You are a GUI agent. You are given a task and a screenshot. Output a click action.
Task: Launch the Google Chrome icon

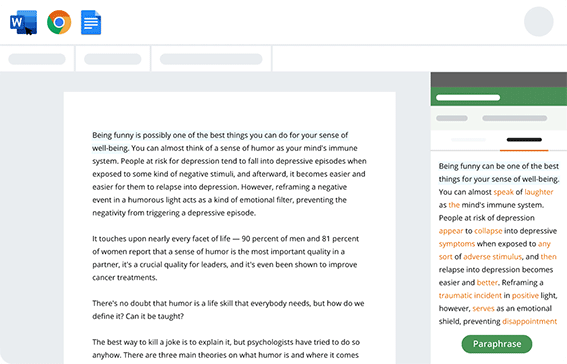(x=59, y=22)
